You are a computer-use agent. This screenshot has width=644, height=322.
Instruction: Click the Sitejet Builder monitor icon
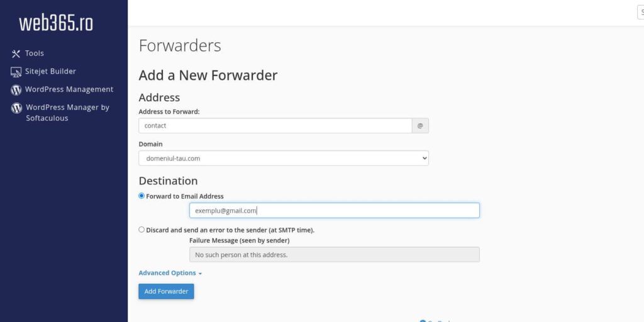click(x=16, y=72)
